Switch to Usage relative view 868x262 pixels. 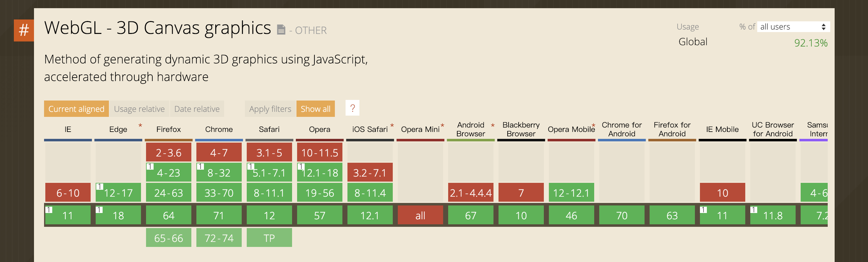pyautogui.click(x=139, y=109)
